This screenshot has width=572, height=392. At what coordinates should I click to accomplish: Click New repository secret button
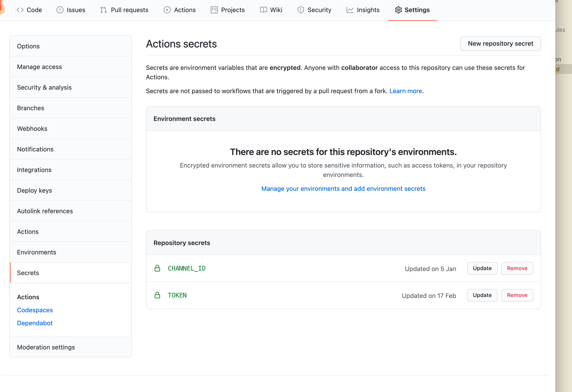tap(500, 43)
